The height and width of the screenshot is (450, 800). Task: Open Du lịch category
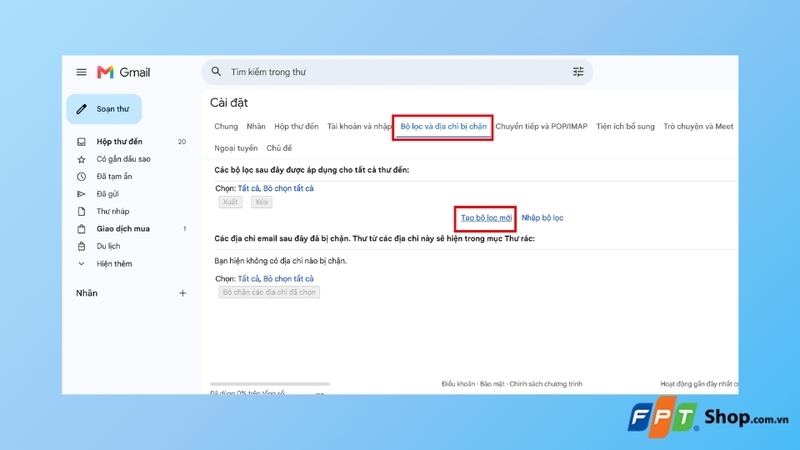108,246
